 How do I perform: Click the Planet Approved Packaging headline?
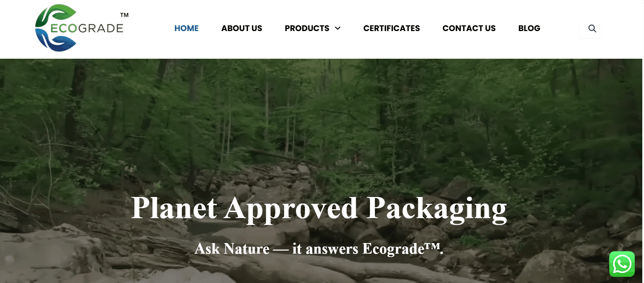[319, 209]
